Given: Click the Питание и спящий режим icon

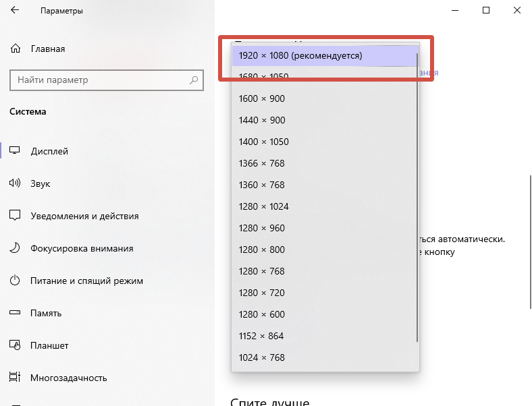Looking at the screenshot, I should (x=15, y=281).
